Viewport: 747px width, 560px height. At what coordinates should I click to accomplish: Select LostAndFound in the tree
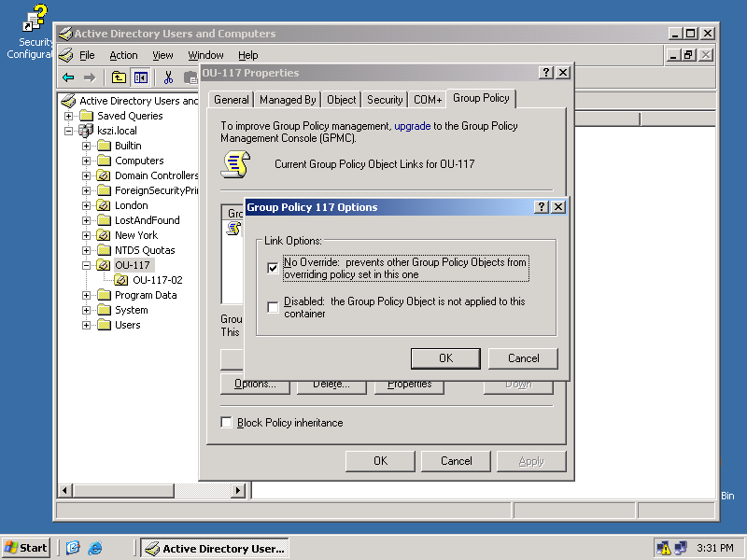point(148,220)
